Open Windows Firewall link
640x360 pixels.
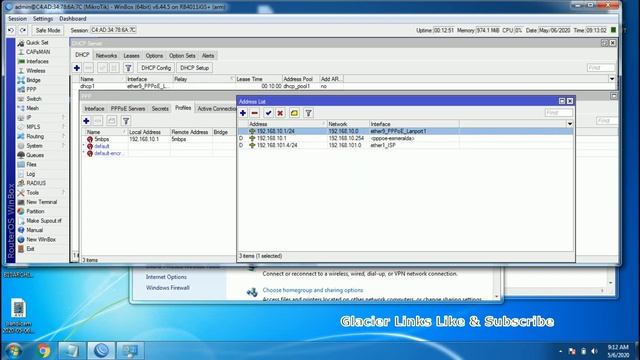coord(168,288)
